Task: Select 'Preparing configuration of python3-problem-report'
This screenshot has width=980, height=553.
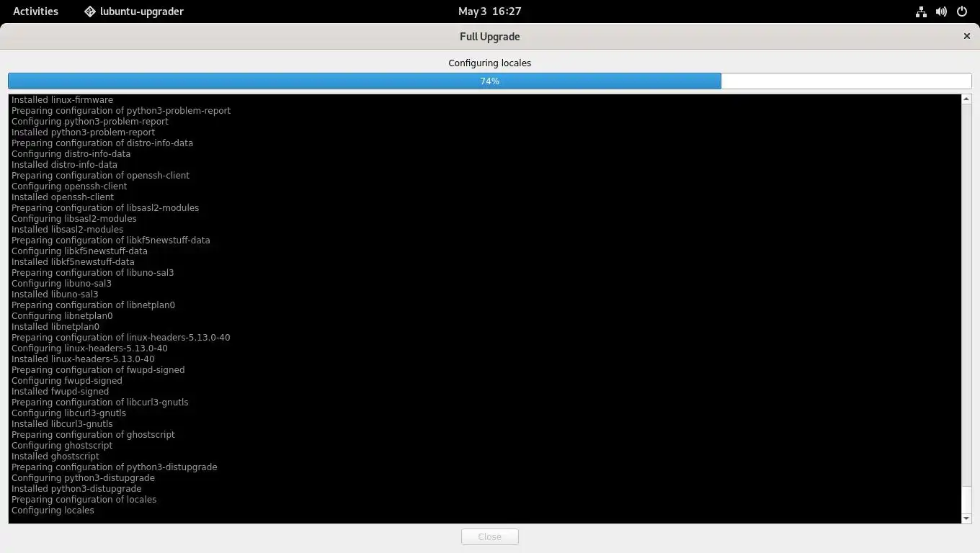Action: [x=121, y=111]
